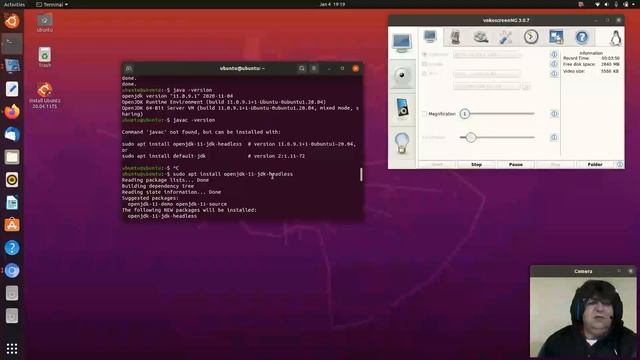Open info button beside the Area row
The height and width of the screenshot is (360, 640).
point(554,74)
